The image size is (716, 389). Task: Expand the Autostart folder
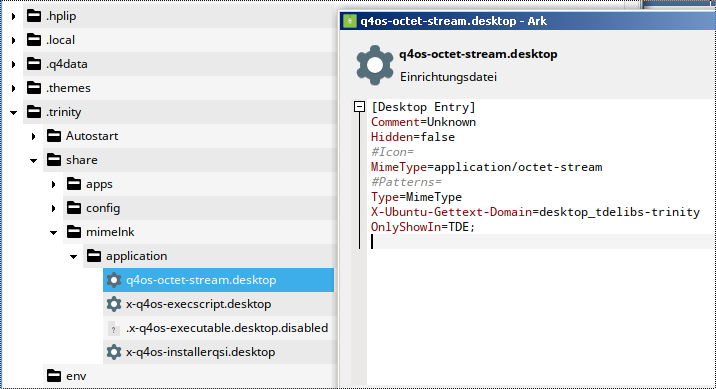click(33, 136)
